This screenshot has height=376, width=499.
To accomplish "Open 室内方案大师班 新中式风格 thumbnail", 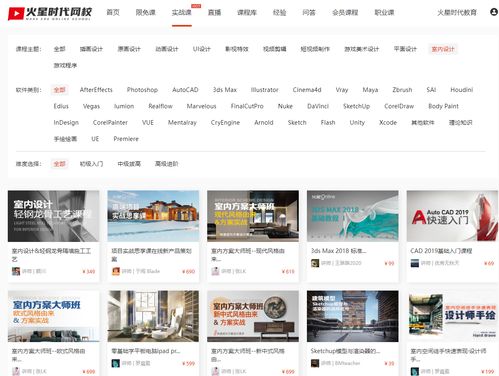I will 253,316.
